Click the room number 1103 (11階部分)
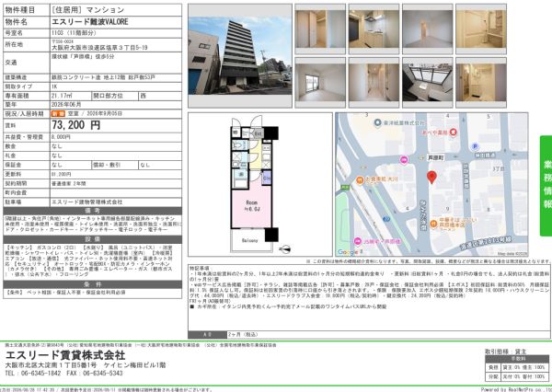The width and height of the screenshot is (552, 392). 74,33
